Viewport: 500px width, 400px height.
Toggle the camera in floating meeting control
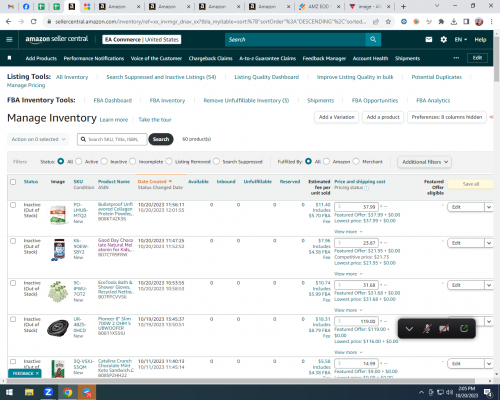pos(444,329)
